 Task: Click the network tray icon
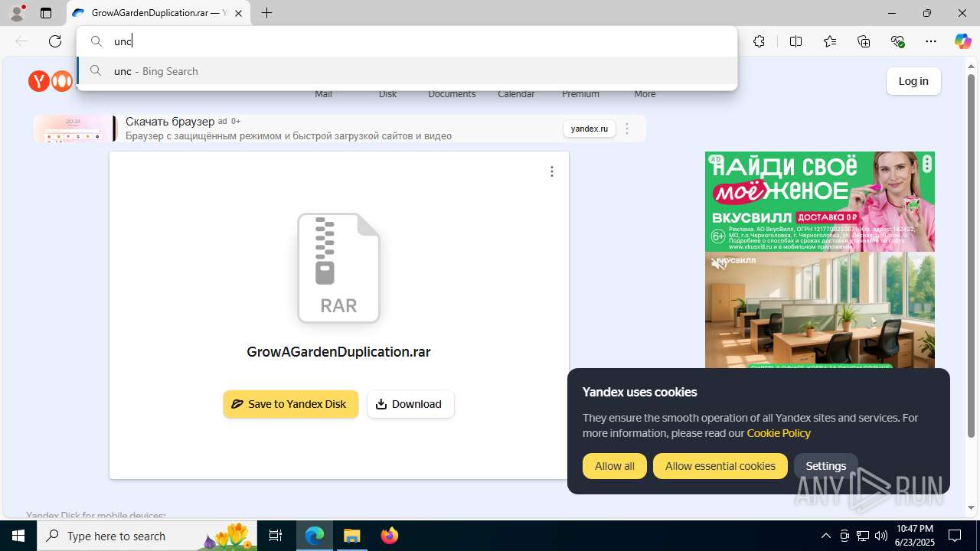click(863, 536)
